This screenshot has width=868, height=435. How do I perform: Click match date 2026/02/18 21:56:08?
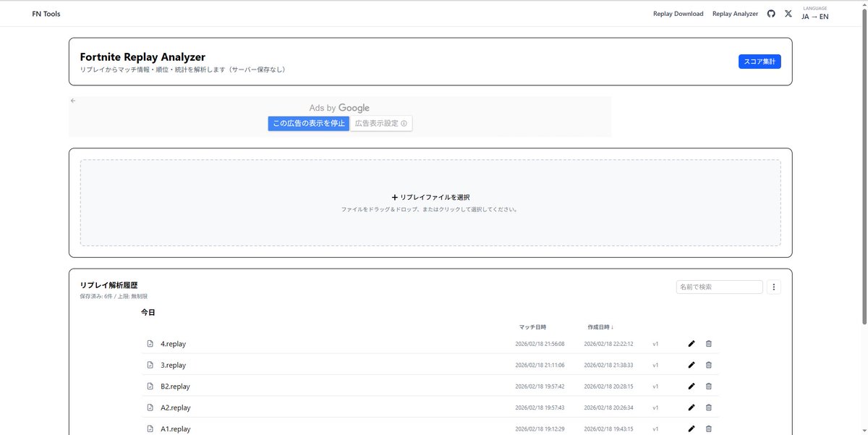click(540, 344)
